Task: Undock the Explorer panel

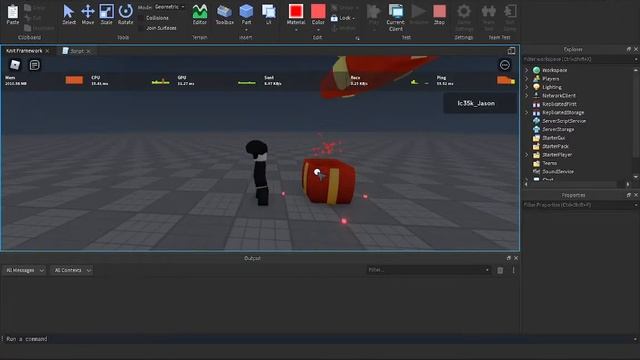Action: coord(629,49)
